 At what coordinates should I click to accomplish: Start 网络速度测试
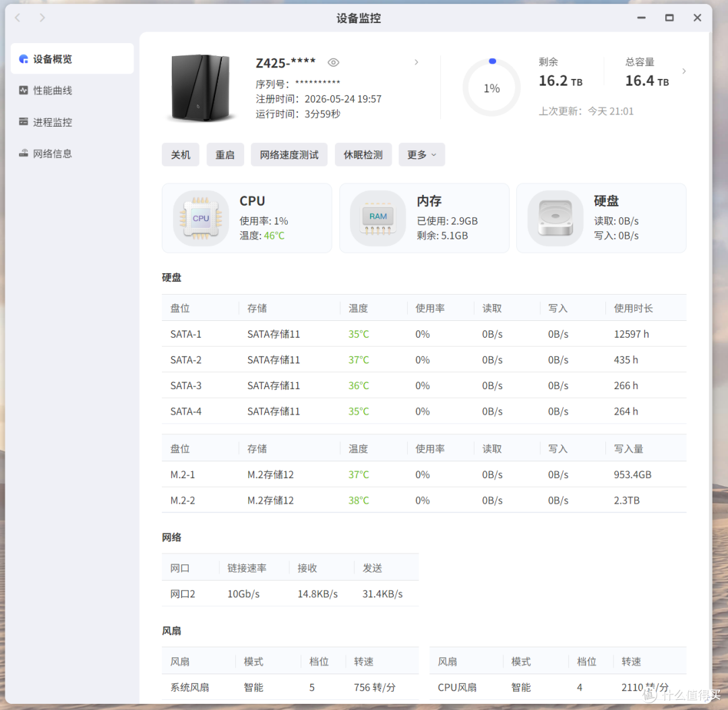click(x=289, y=154)
